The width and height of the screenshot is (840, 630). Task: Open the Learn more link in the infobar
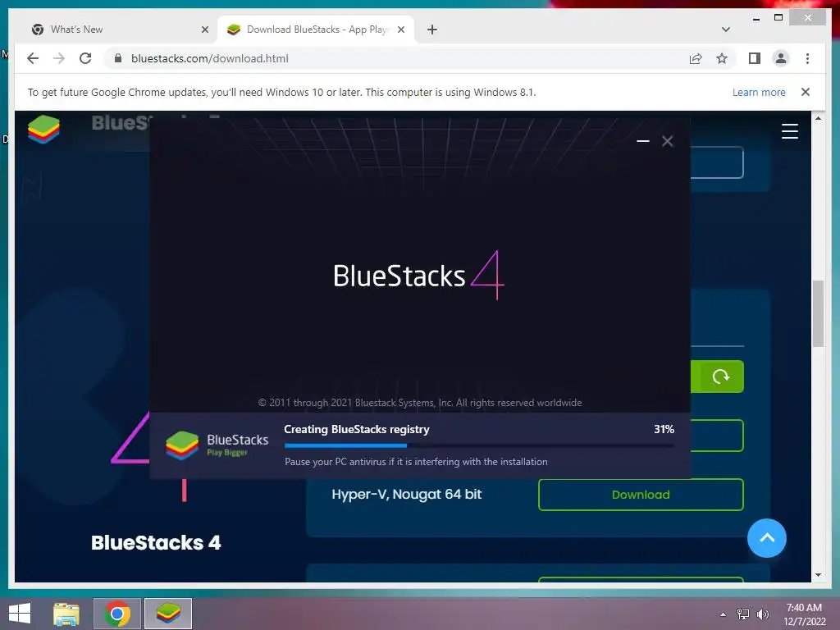(x=759, y=92)
